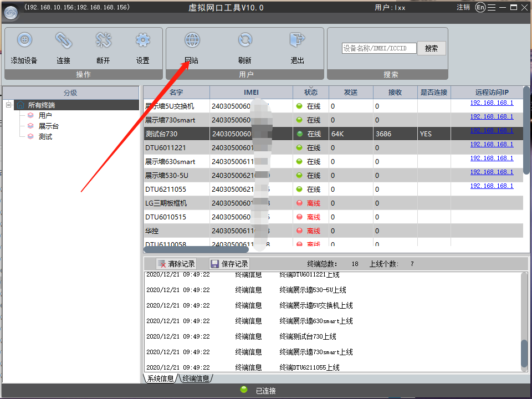Switch to the 终端信息 tab

click(x=196, y=379)
